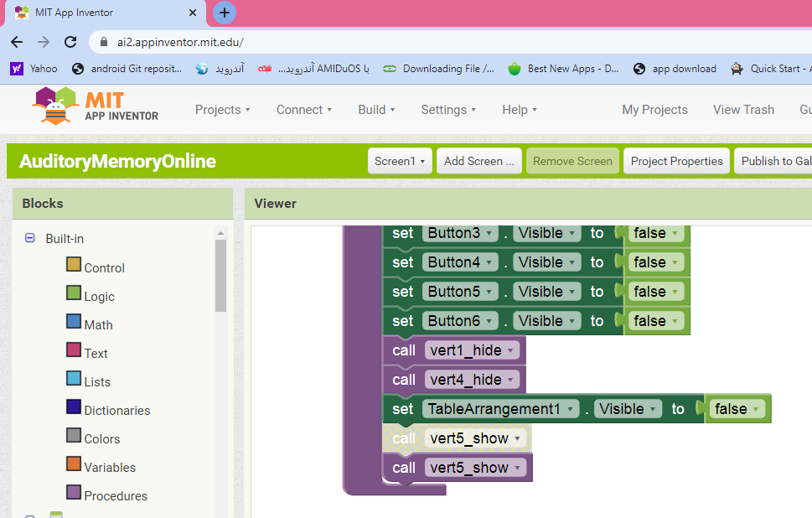Open the Math blocks drawer

click(97, 325)
